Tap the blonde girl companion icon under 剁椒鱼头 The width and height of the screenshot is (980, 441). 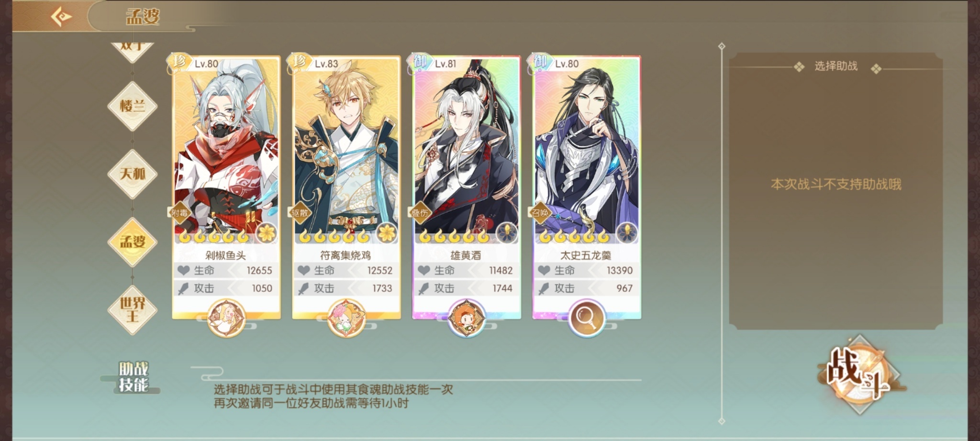(226, 318)
